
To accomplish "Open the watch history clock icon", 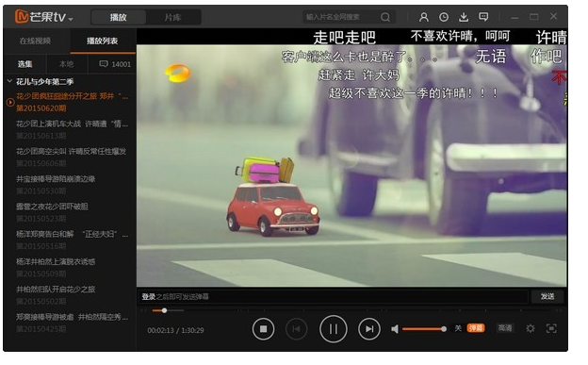I will coord(444,17).
